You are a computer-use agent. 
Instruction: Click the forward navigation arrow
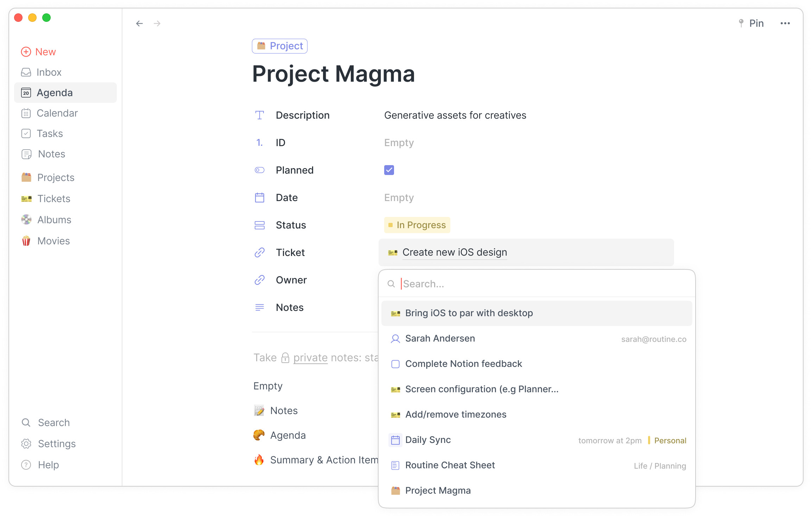click(x=157, y=24)
